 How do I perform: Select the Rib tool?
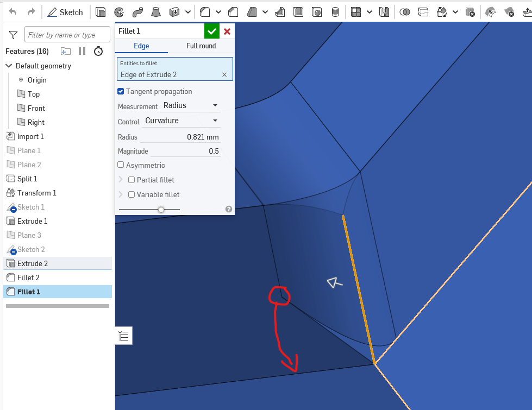(280, 12)
